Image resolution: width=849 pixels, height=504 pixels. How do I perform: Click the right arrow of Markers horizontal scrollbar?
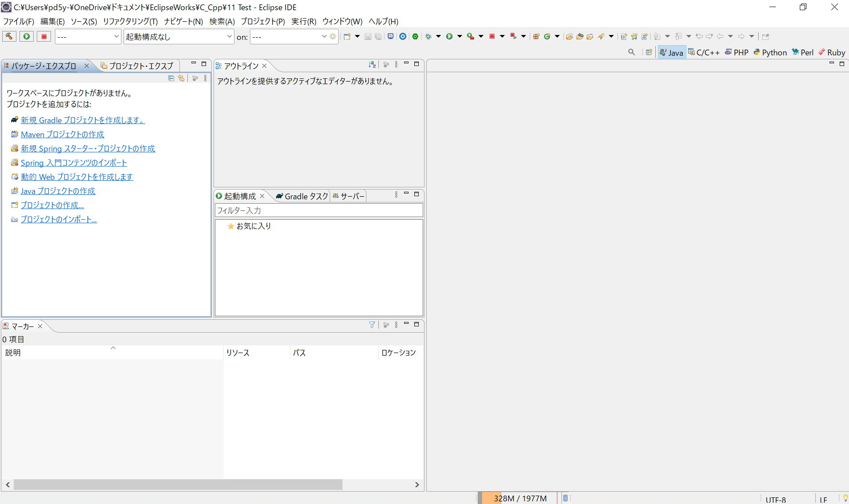pyautogui.click(x=417, y=485)
